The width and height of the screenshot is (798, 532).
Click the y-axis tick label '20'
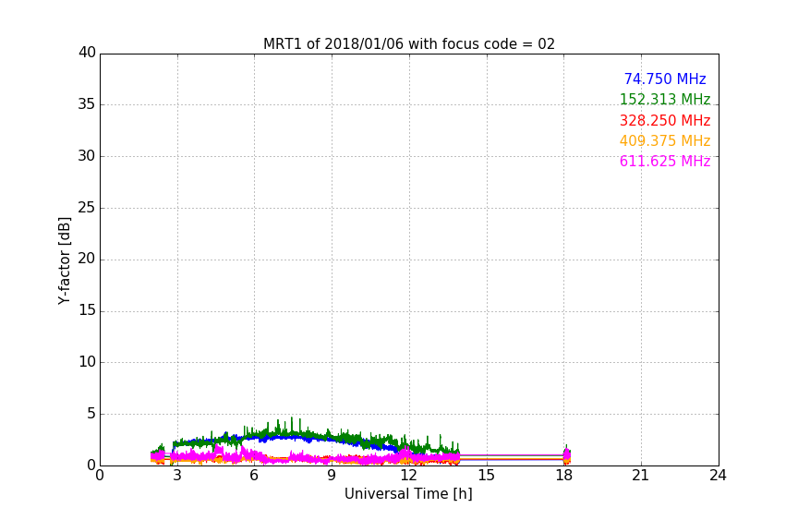(87, 260)
